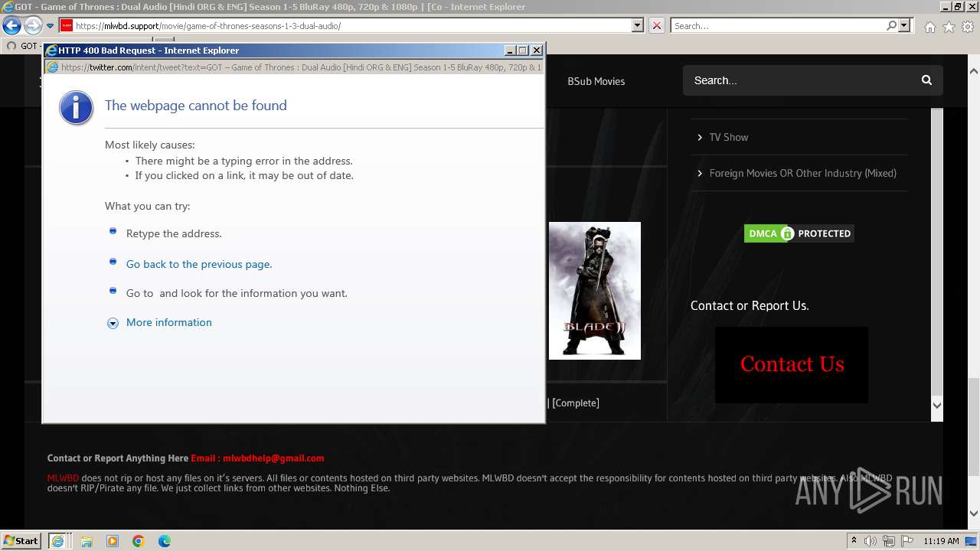Click the taskbar clock 11:19 AM
The width and height of the screenshot is (980, 551).
point(941,541)
